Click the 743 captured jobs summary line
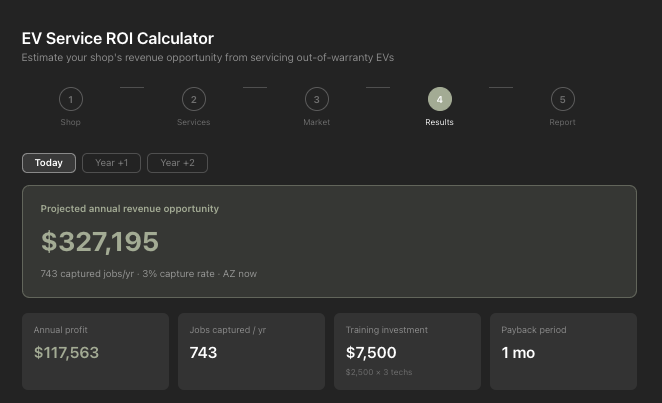This screenshot has width=662, height=403. coord(148,273)
